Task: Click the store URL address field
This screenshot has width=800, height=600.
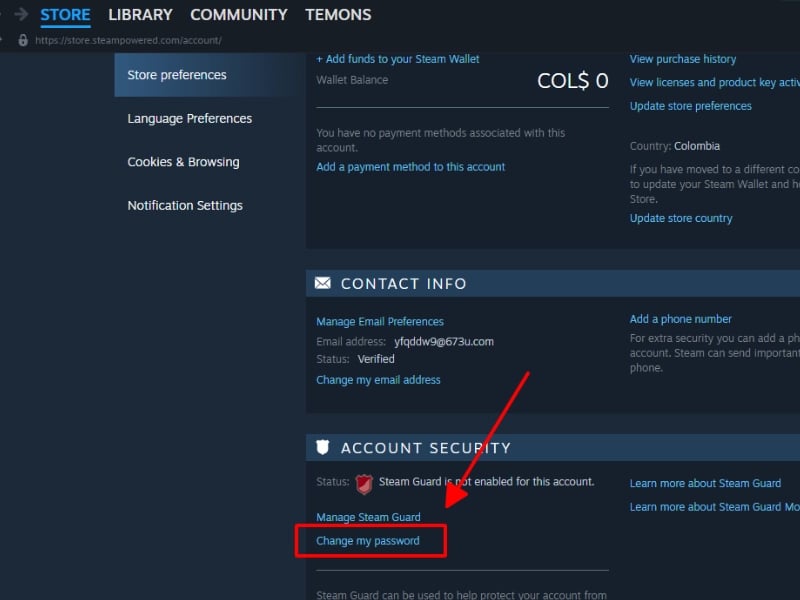Action: 128,41
